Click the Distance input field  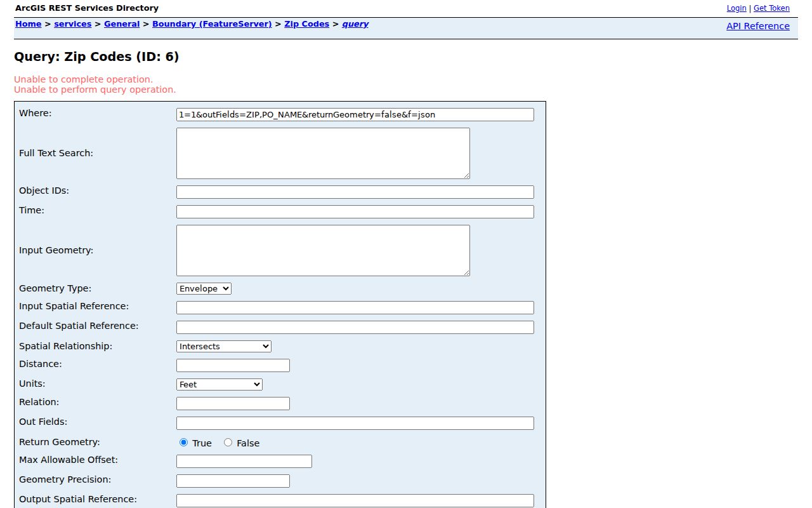click(x=233, y=365)
